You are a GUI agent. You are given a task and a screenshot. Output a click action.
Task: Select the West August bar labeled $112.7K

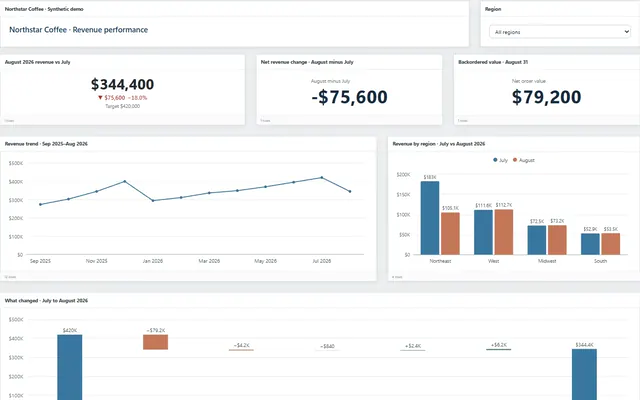pyautogui.click(x=504, y=232)
